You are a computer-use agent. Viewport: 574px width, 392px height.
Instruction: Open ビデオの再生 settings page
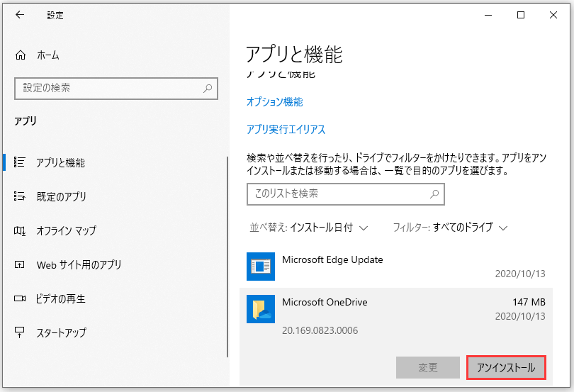coord(60,298)
